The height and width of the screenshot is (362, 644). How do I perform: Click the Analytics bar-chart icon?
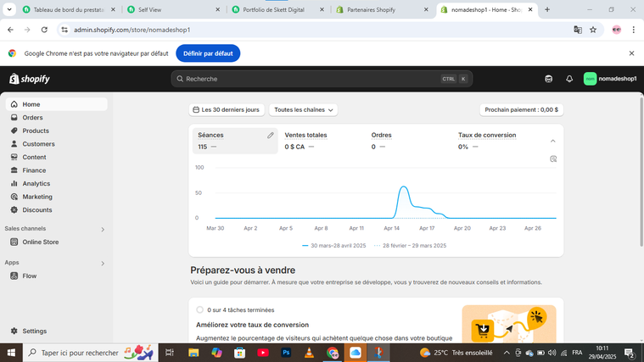click(14, 183)
